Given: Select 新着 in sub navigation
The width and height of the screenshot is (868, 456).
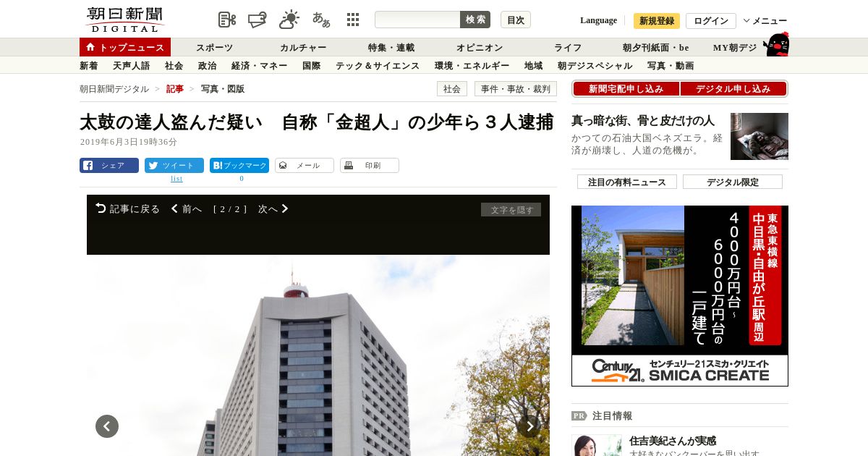Looking at the screenshot, I should click(x=89, y=65).
